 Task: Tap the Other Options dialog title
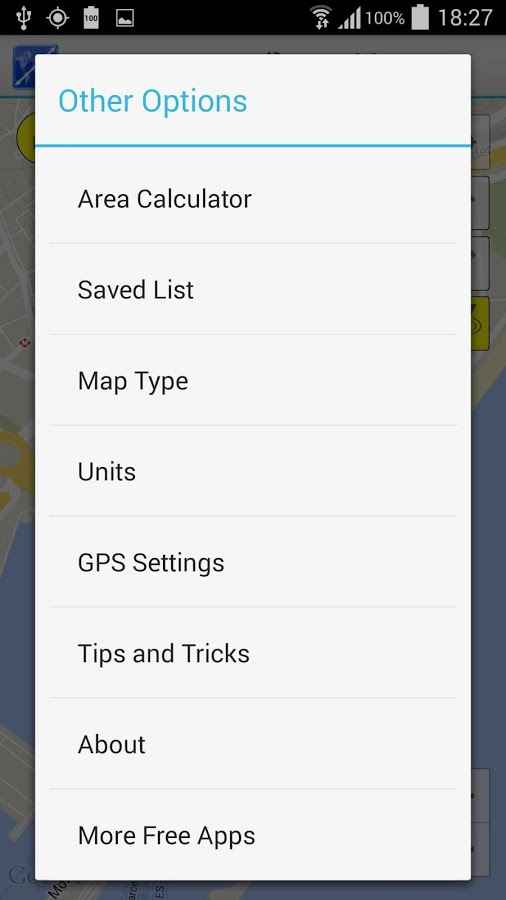[x=153, y=101]
